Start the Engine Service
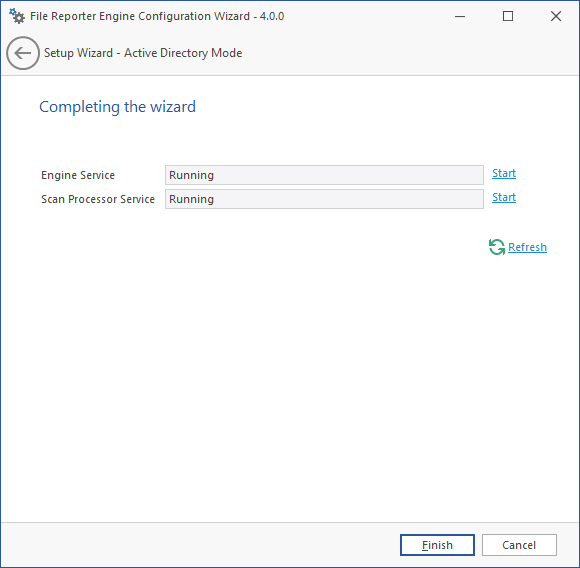Viewport: 580px width, 568px height. (504, 173)
